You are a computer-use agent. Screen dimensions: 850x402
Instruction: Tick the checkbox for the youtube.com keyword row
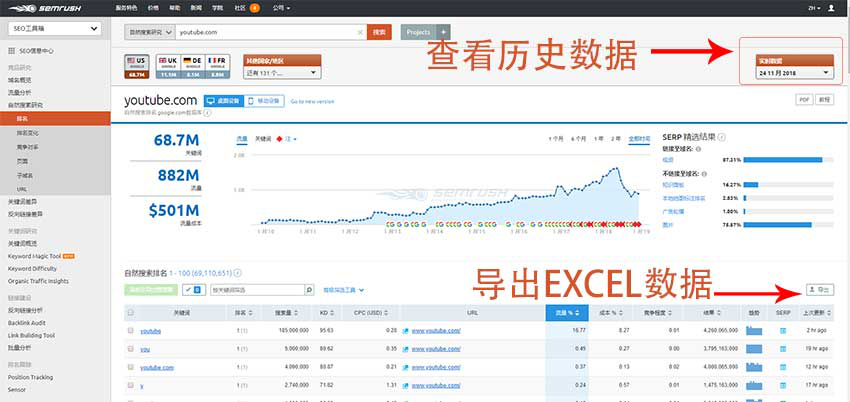pyautogui.click(x=130, y=367)
